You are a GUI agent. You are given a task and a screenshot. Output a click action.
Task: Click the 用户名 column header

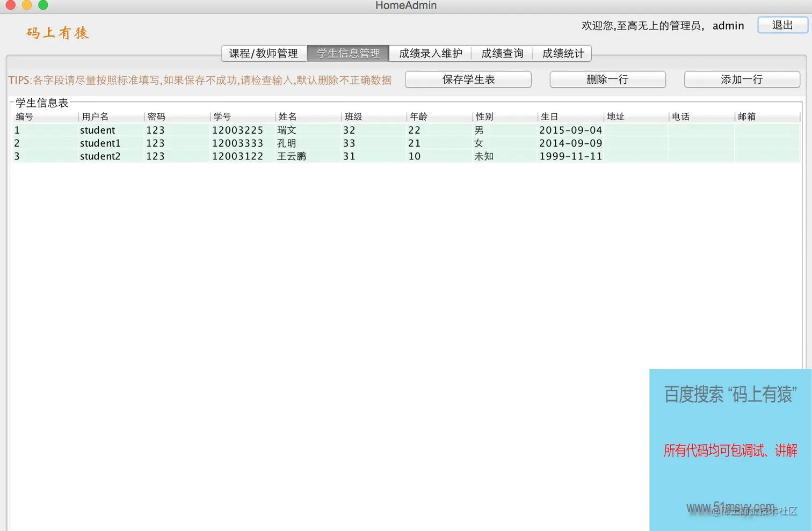pyautogui.click(x=111, y=117)
